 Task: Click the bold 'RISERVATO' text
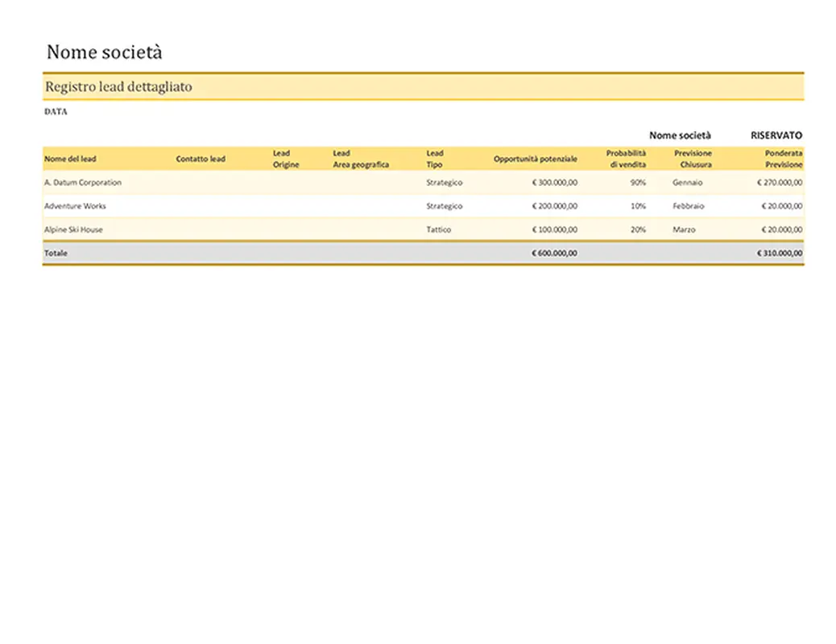tap(776, 136)
